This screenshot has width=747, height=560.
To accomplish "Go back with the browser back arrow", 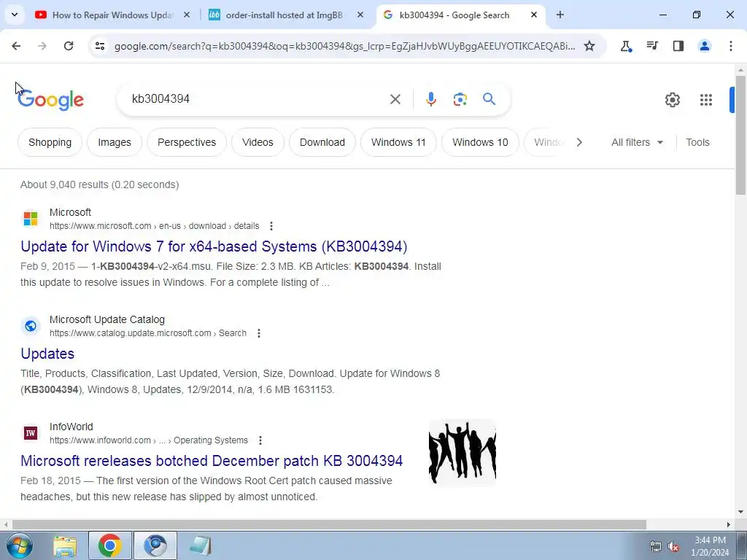I will coord(16,46).
